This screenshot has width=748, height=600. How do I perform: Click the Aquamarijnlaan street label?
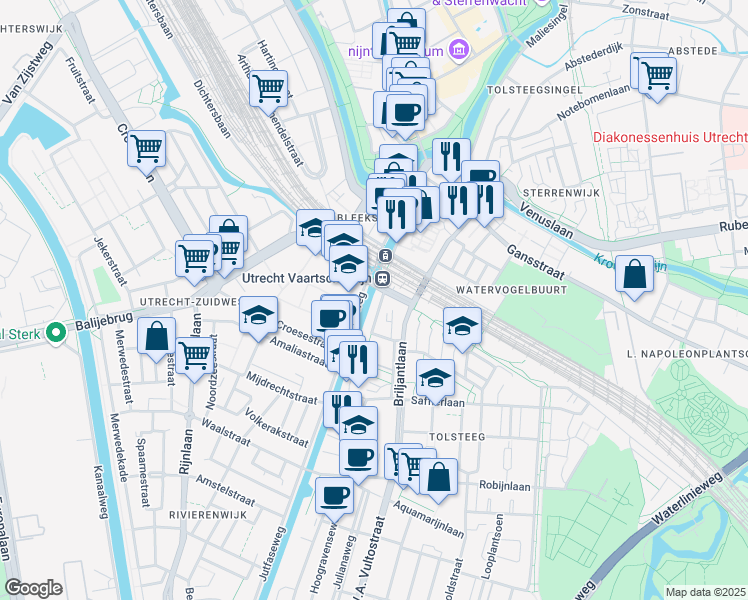tap(428, 519)
